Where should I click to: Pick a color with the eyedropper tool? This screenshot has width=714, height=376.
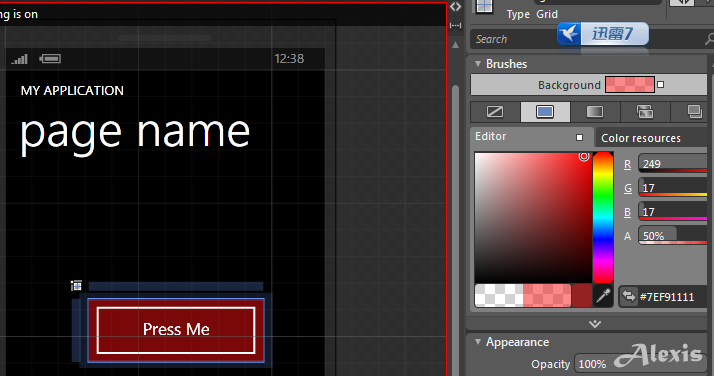click(x=603, y=296)
